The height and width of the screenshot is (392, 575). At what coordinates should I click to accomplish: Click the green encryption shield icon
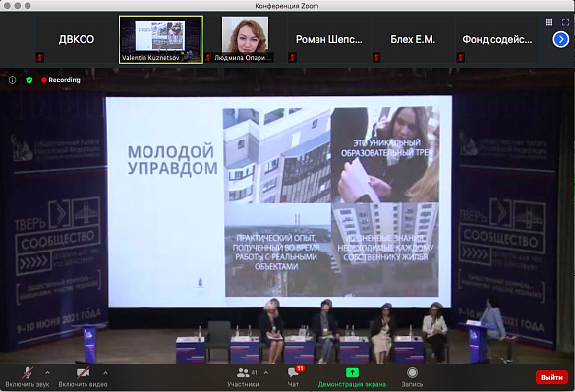(29, 80)
